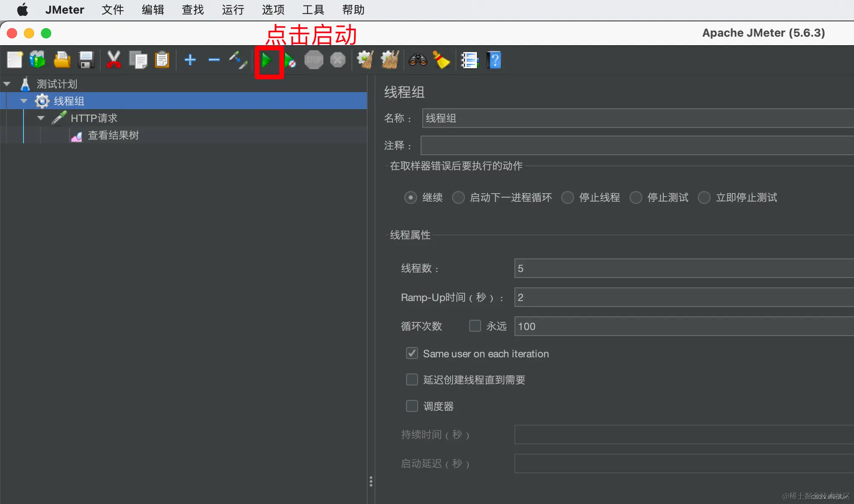Viewport: 854px width, 504px height.
Task: Click the 启动延迟（秒） input field
Action: point(684,463)
